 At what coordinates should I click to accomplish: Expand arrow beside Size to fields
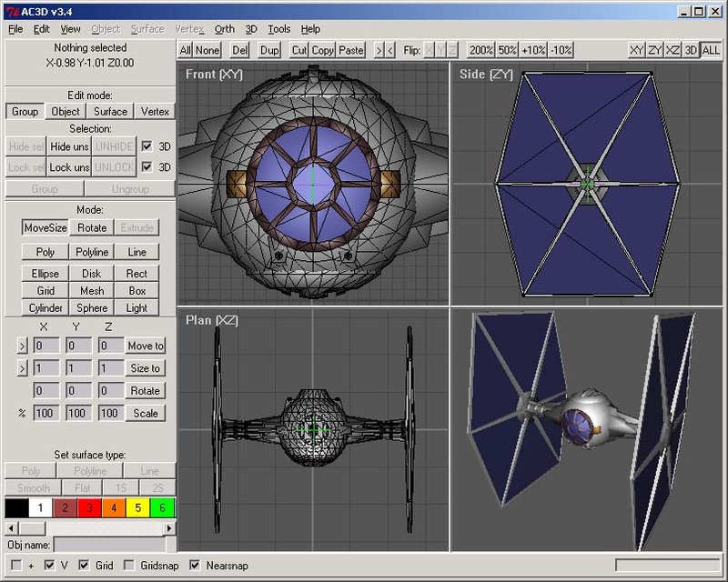22,368
